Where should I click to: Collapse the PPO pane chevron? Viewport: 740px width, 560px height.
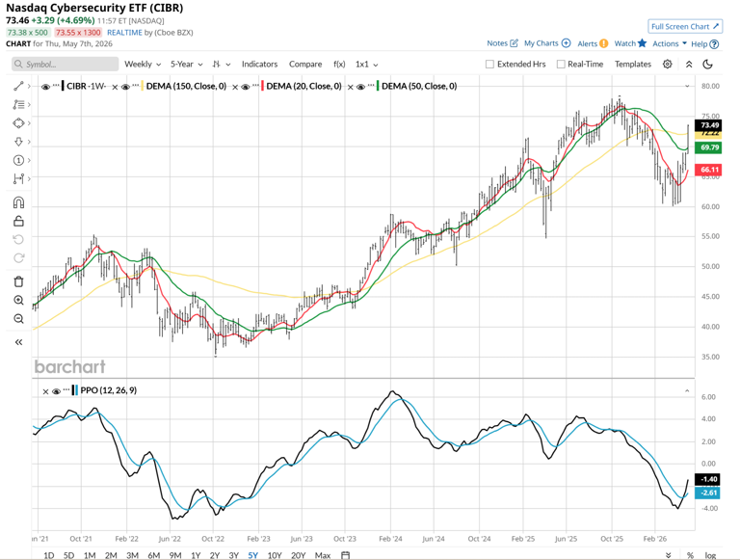tap(687, 391)
